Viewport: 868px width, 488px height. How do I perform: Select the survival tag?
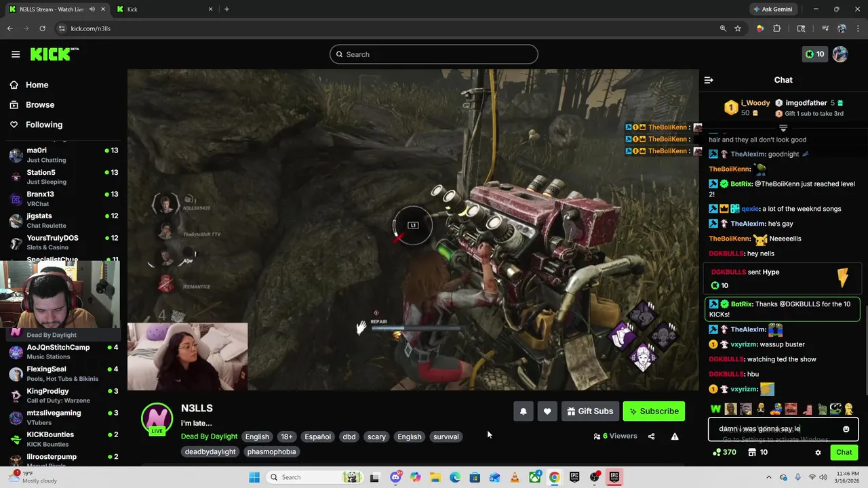[x=446, y=436]
